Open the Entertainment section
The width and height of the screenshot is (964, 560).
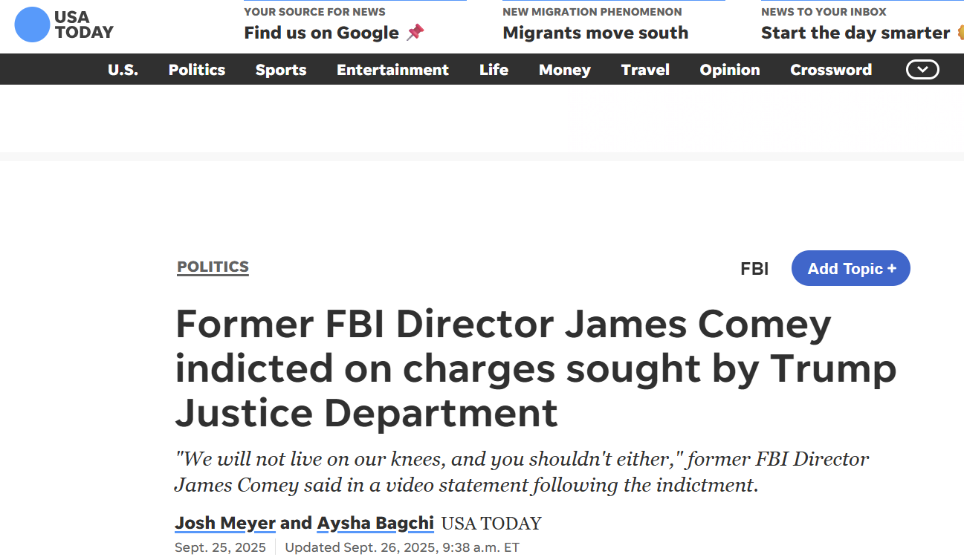(392, 70)
